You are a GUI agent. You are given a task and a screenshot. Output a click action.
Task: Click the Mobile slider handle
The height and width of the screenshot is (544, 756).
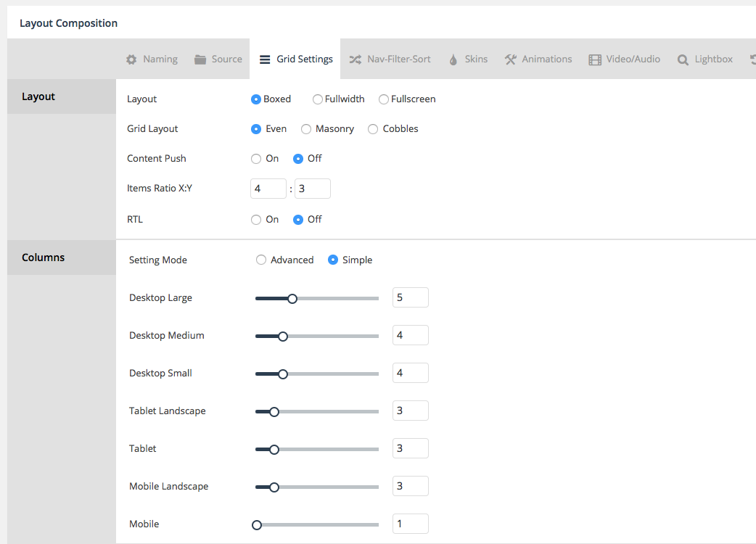[257, 524]
